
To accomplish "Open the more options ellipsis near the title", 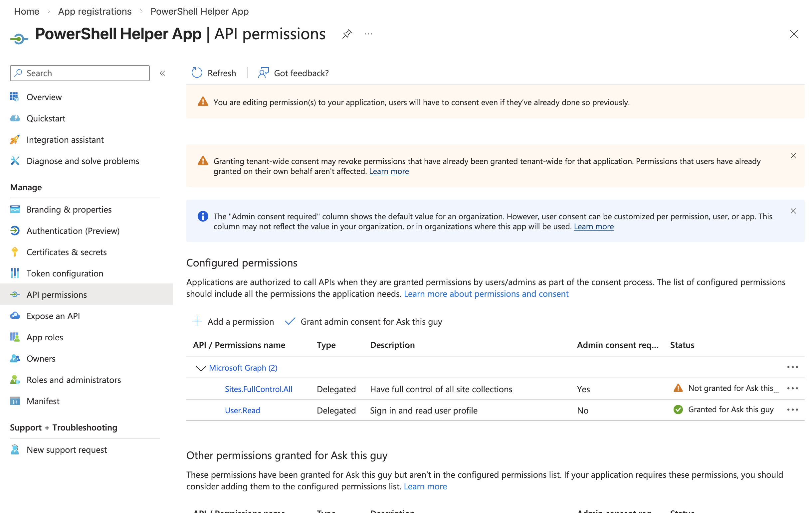I will [x=368, y=34].
